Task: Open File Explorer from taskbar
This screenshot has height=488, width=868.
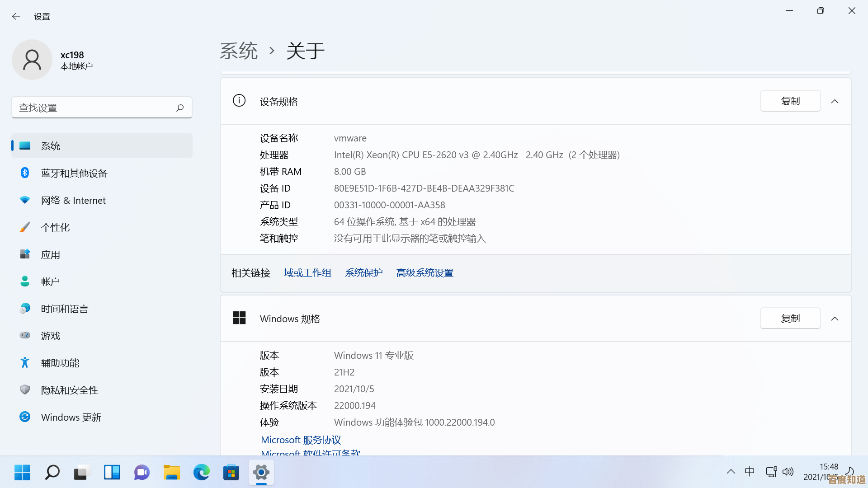Action: click(x=171, y=473)
